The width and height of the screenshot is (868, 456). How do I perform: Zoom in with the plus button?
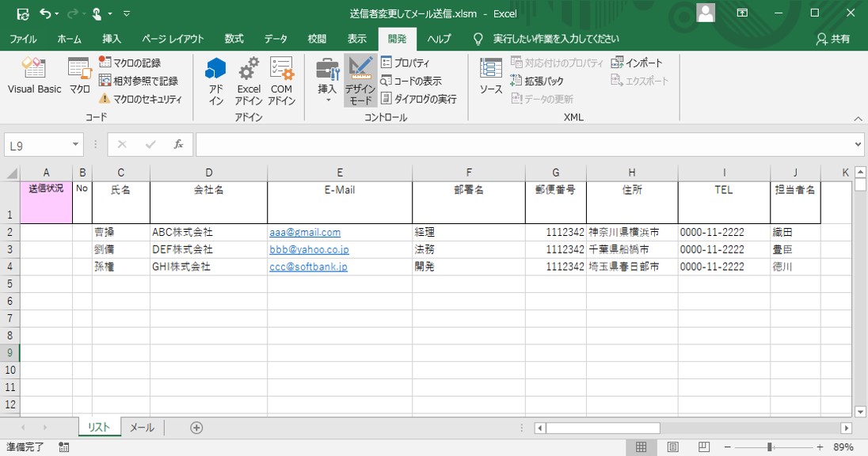pyautogui.click(x=820, y=447)
